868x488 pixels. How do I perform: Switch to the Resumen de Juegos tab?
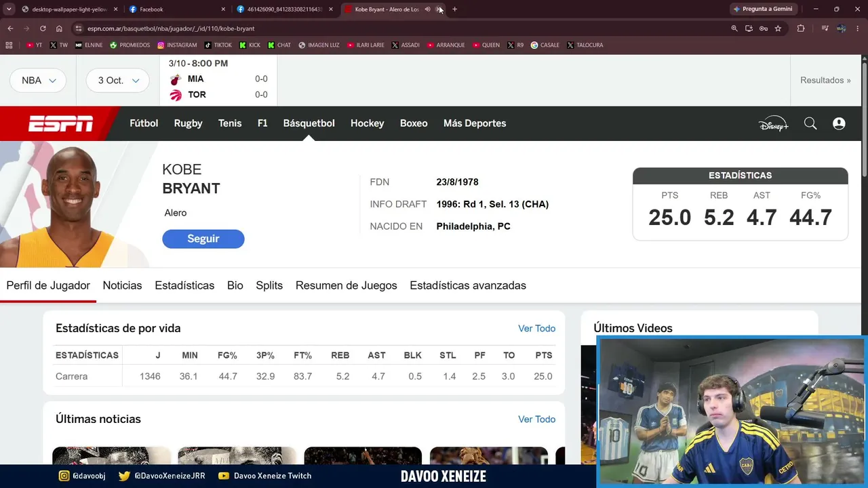347,285
